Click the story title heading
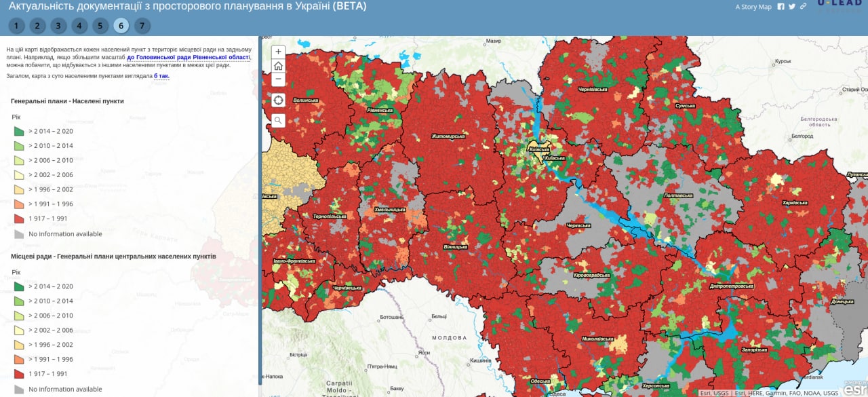The image size is (868, 397). click(x=187, y=7)
